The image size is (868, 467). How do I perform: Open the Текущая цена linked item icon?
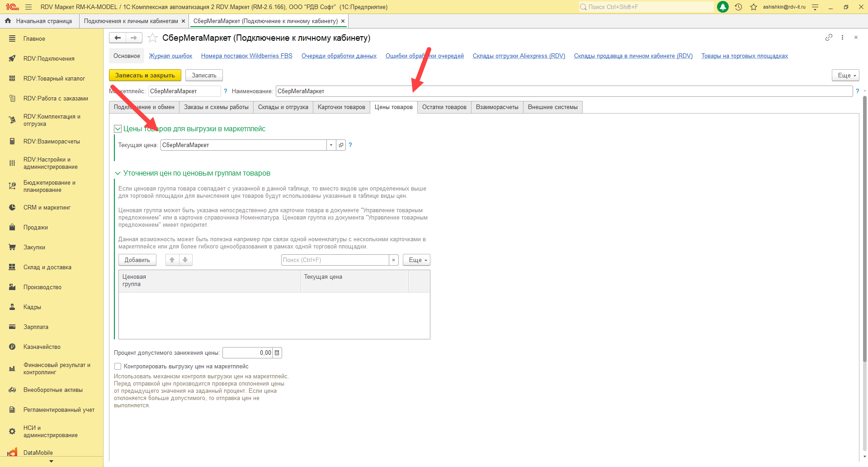pos(341,145)
